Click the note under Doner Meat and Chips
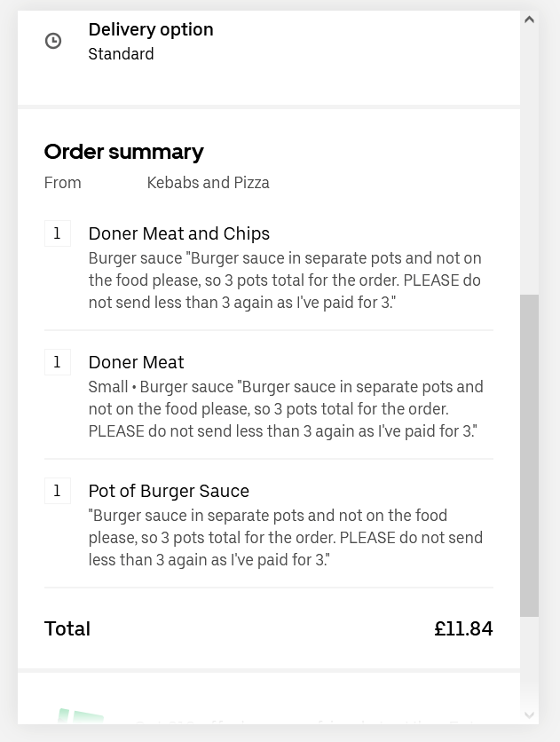The width and height of the screenshot is (560, 742). pos(285,280)
